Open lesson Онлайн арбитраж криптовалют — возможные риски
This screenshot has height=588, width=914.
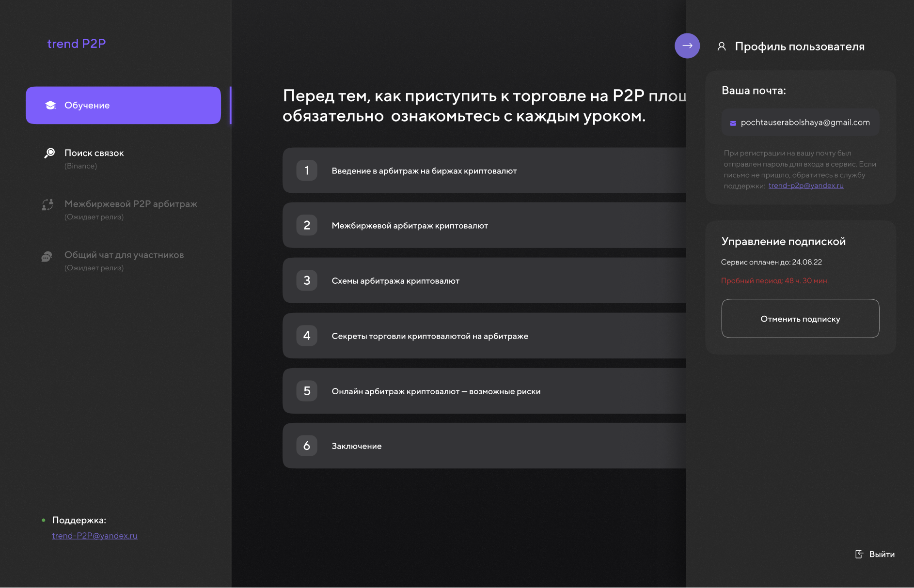(x=485, y=391)
